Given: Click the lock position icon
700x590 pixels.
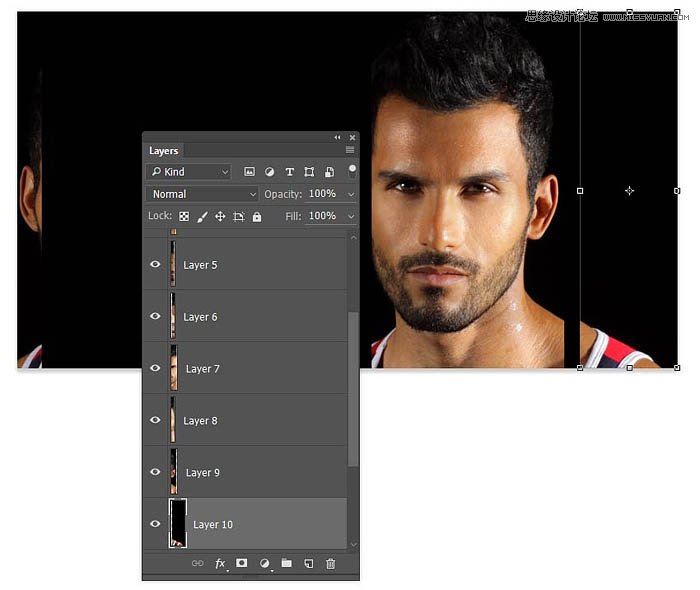Looking at the screenshot, I should tap(220, 216).
